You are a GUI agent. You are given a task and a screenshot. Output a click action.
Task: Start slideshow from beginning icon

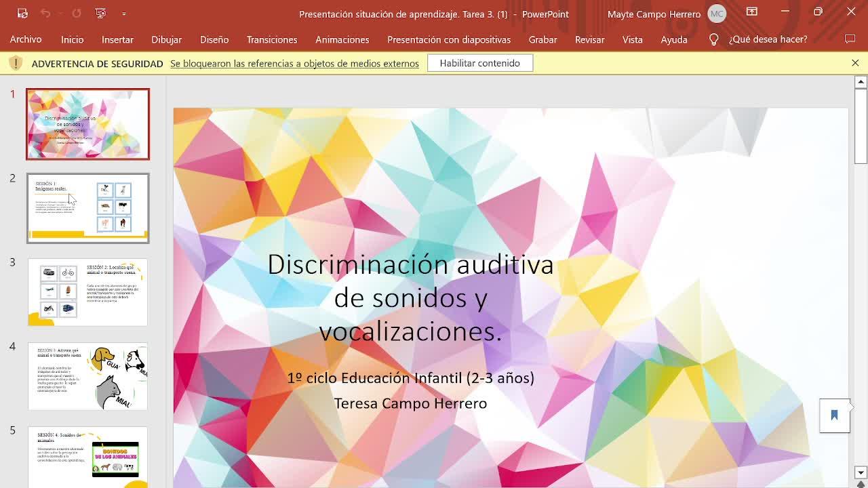click(x=100, y=14)
